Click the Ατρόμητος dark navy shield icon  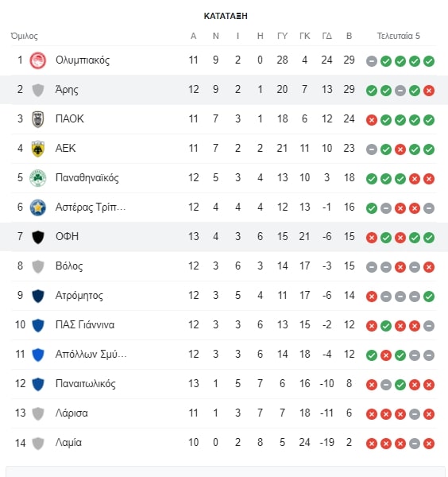38,296
